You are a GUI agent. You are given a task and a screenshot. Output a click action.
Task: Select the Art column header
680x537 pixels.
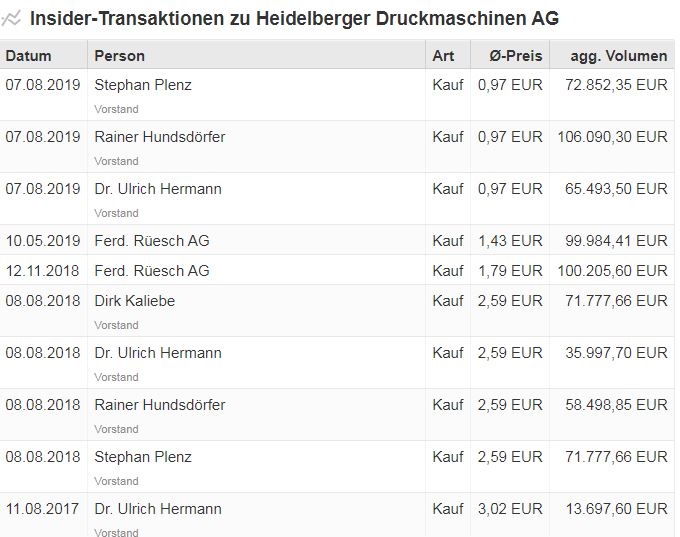pyautogui.click(x=443, y=56)
